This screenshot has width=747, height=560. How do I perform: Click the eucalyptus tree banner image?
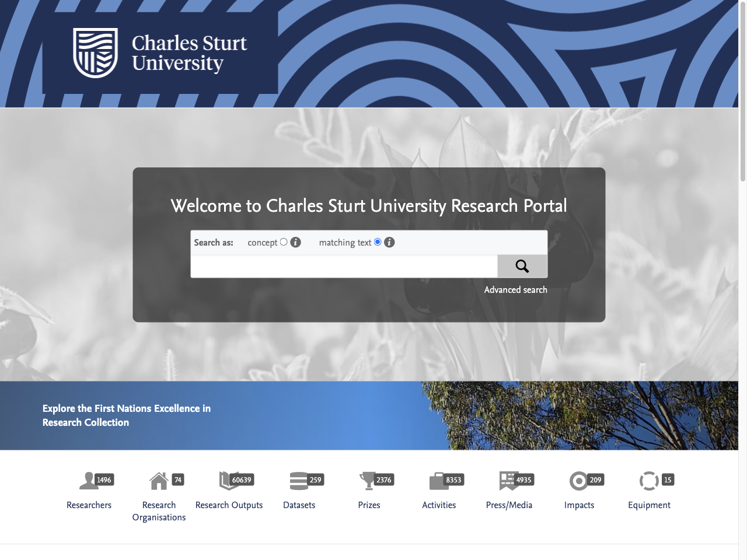[x=580, y=415]
